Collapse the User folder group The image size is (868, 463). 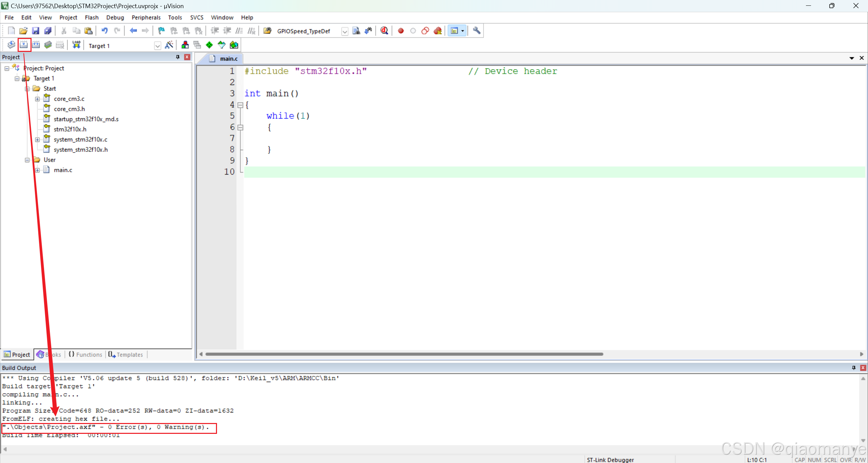pos(27,160)
